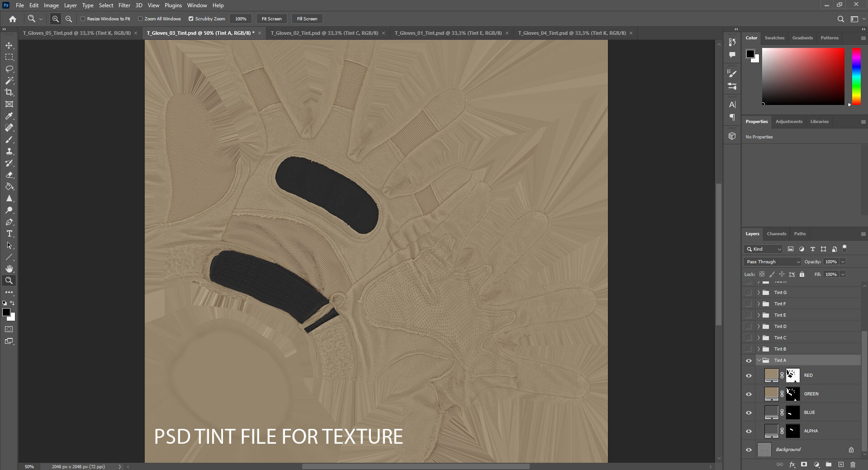Open the Opacity dropdown arrow
The width and height of the screenshot is (868, 470).
843,261
